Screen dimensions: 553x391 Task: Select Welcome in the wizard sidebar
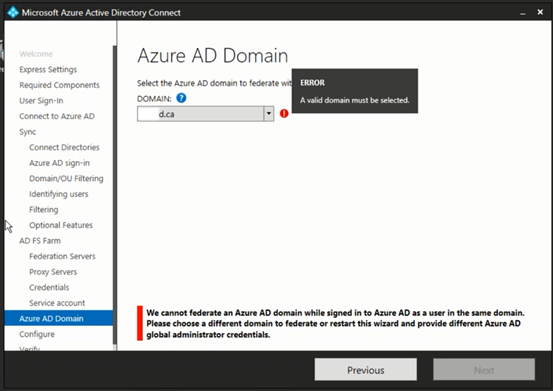click(x=36, y=54)
